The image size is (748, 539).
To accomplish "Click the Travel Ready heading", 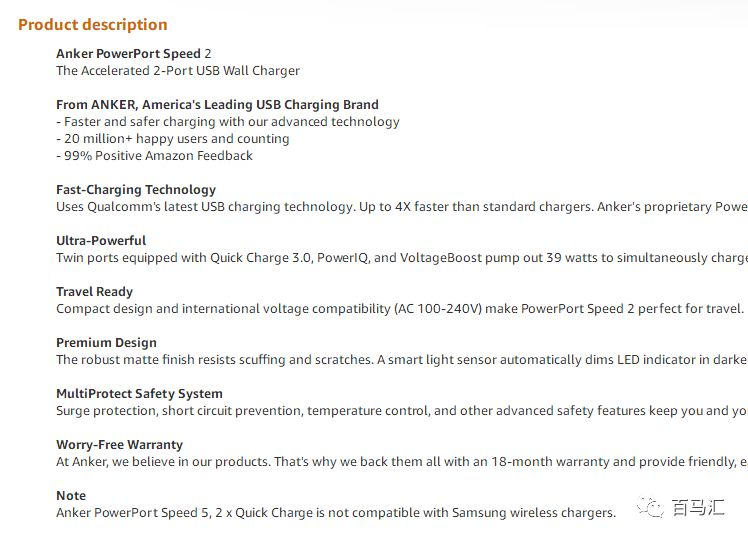I will point(94,292).
